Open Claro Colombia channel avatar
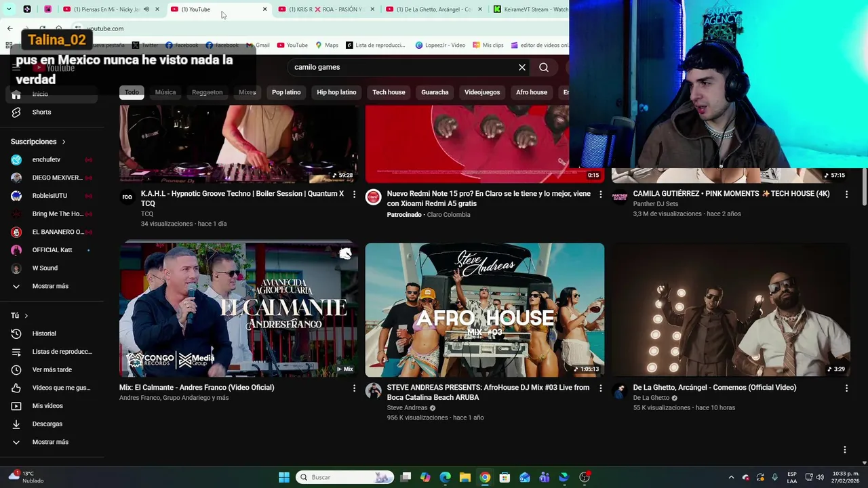868x488 pixels. [373, 197]
